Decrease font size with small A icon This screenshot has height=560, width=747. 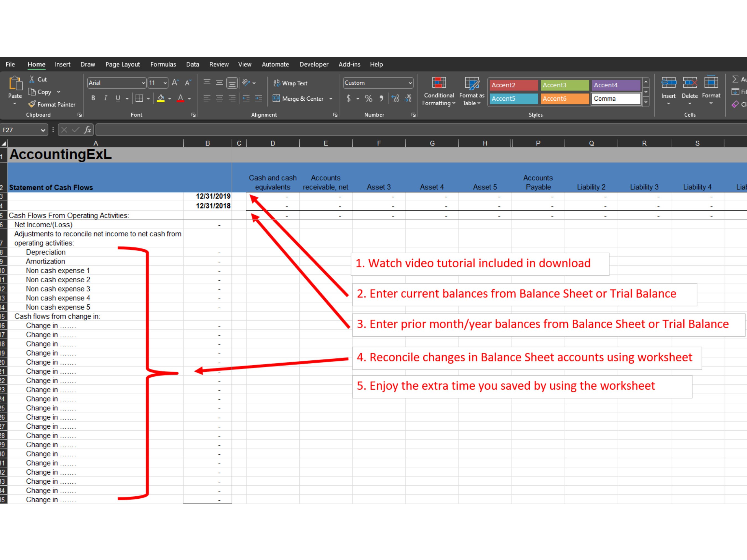point(188,83)
